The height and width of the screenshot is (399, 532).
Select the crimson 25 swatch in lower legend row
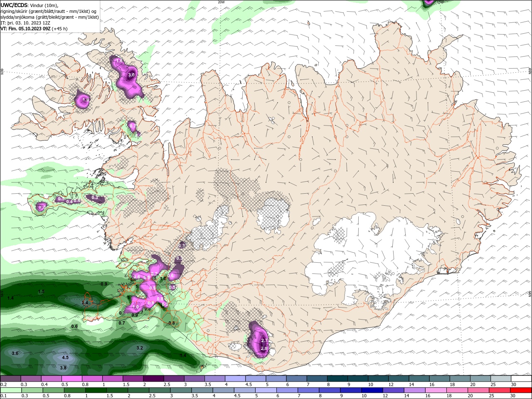pos(500,390)
